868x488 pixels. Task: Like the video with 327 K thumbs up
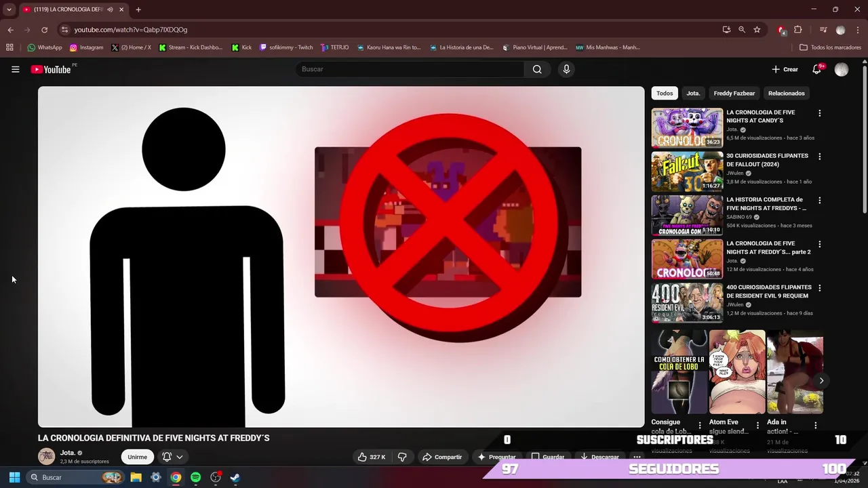(x=372, y=457)
